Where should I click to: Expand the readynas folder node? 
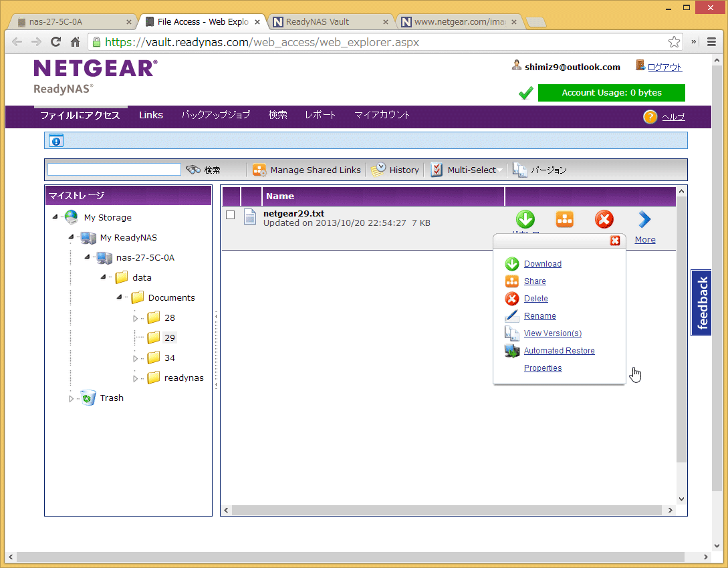(x=136, y=378)
